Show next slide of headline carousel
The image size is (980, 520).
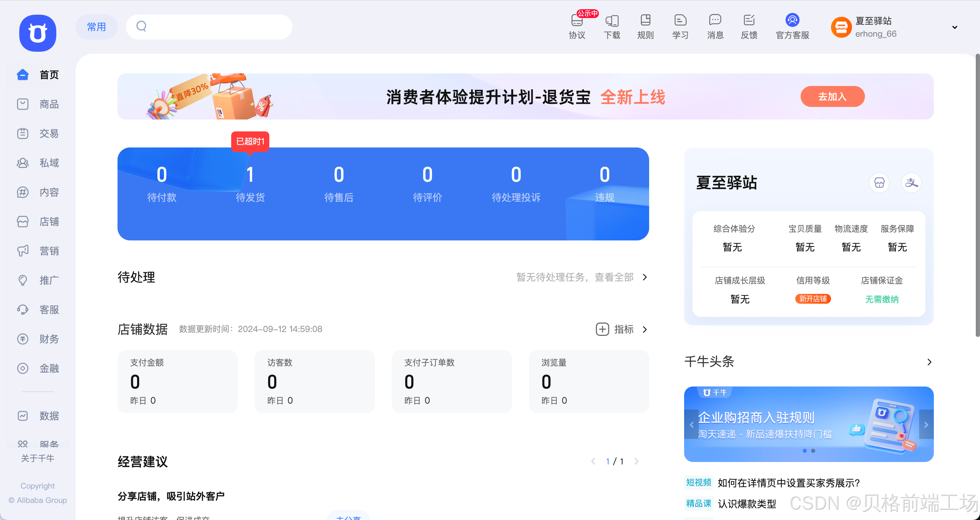click(x=926, y=424)
